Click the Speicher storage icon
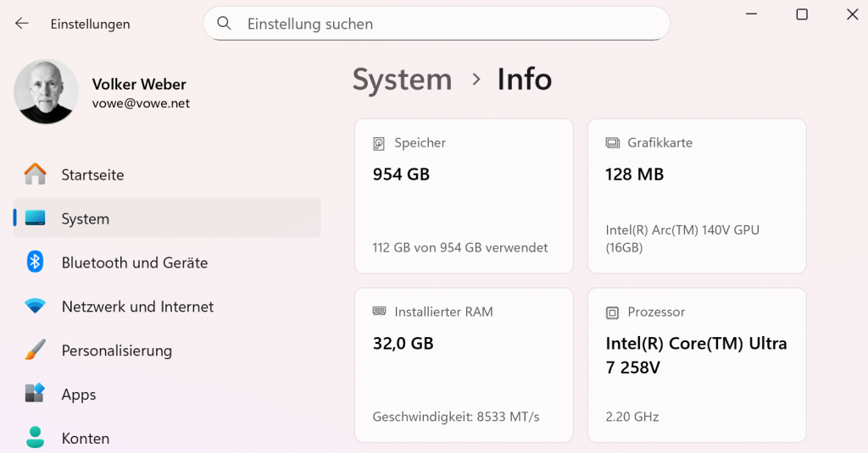The height and width of the screenshot is (453, 868). 379,143
